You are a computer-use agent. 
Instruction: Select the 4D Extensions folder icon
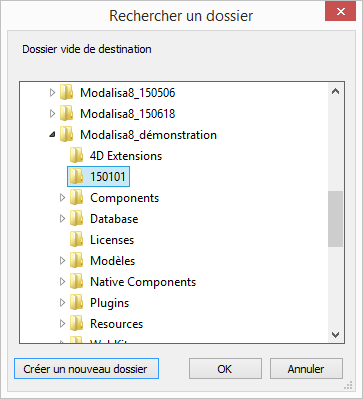tap(77, 155)
